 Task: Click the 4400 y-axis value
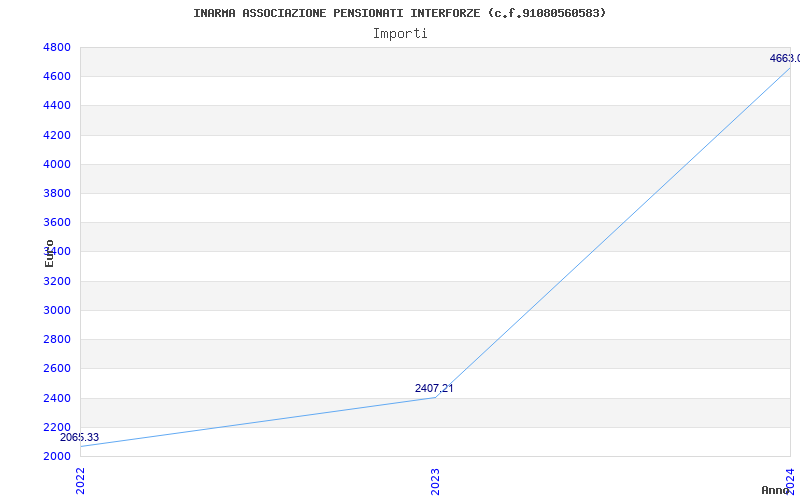pos(57,106)
